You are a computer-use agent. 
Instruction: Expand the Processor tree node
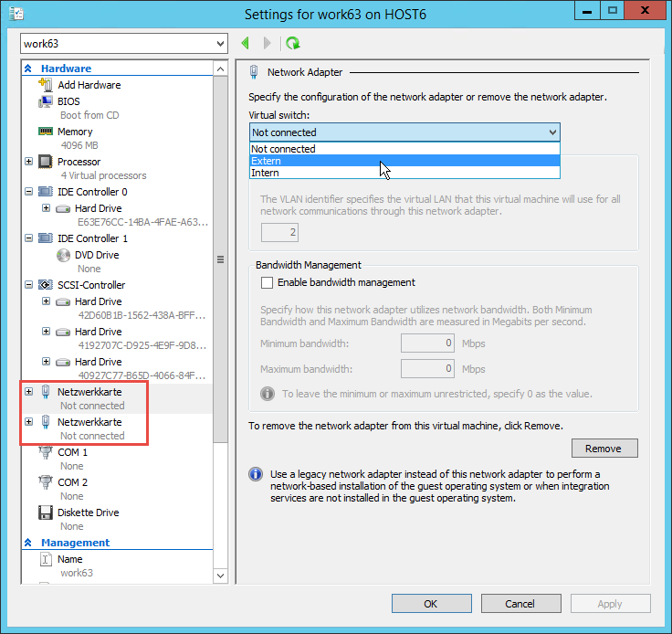click(x=28, y=162)
